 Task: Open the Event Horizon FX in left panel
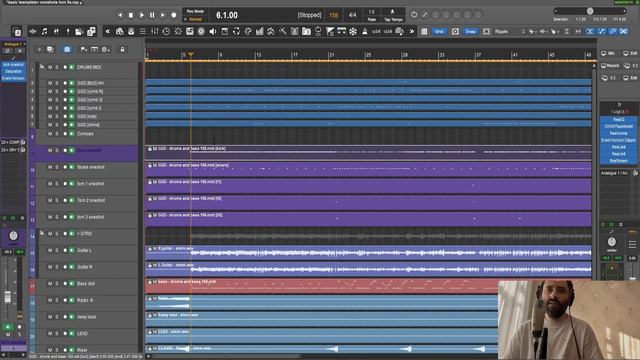[13, 78]
